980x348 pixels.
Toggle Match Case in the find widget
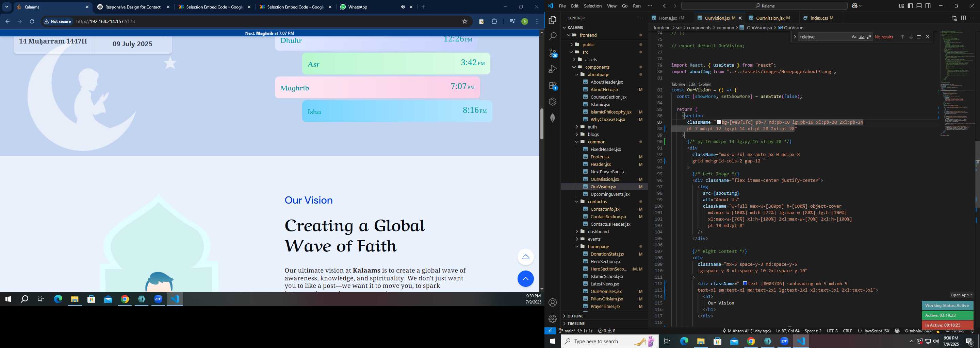[x=854, y=37]
